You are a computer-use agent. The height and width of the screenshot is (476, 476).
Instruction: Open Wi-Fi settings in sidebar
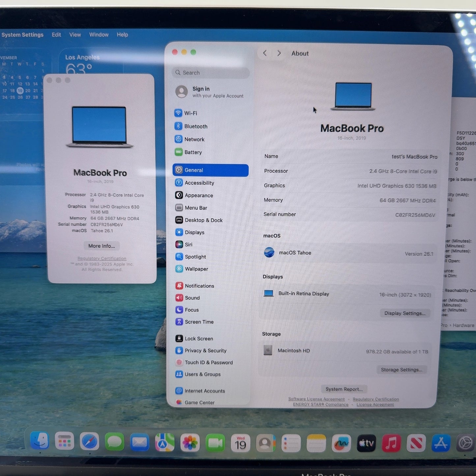190,113
